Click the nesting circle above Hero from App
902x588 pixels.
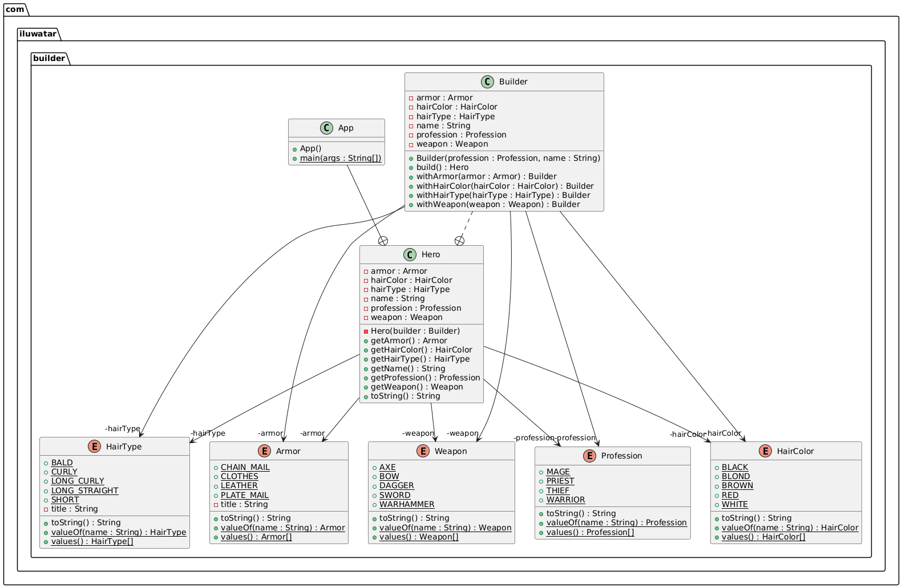[384, 241]
